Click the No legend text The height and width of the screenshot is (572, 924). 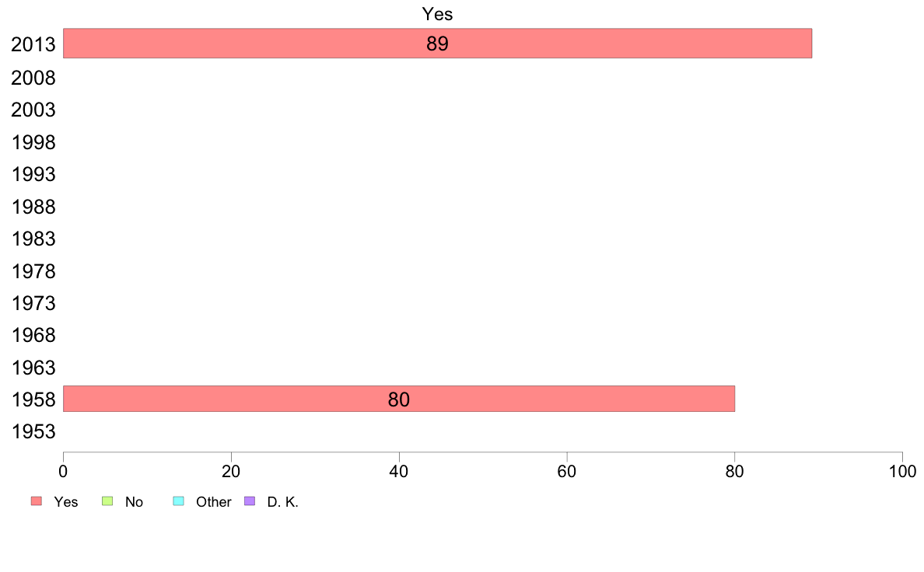(134, 502)
